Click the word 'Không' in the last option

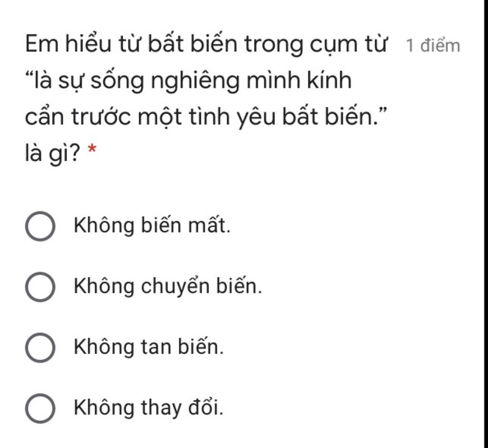(104, 408)
